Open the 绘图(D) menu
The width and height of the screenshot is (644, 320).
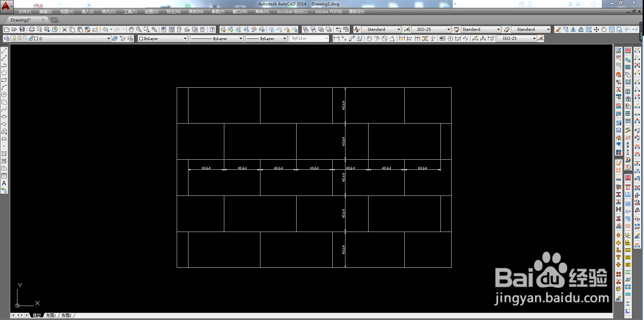(152, 12)
